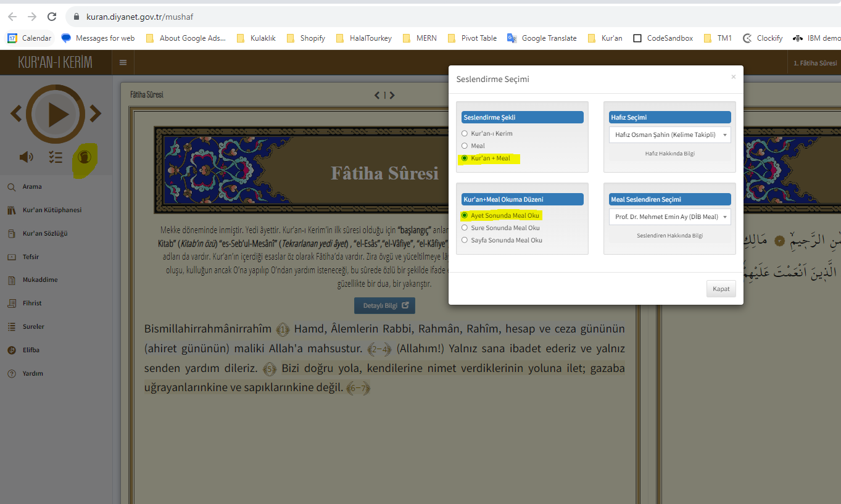
Task: Click the Sureler list icon
Action: click(11, 327)
